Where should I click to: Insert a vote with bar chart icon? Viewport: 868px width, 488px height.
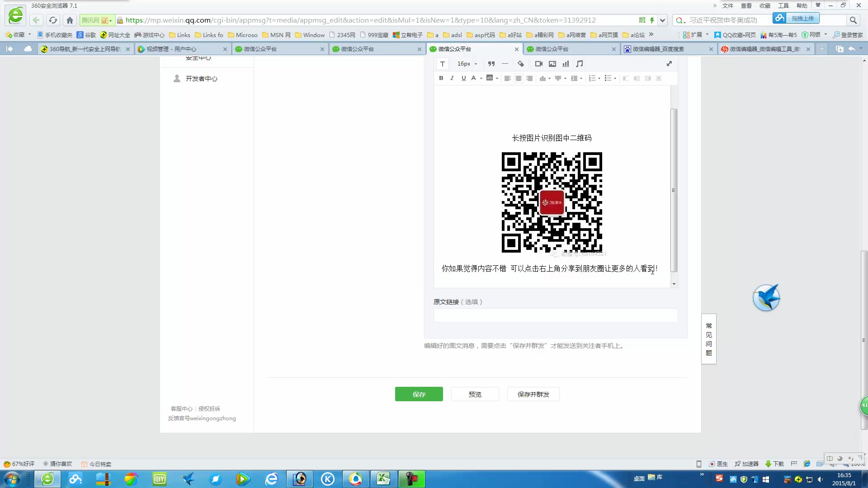[566, 64]
